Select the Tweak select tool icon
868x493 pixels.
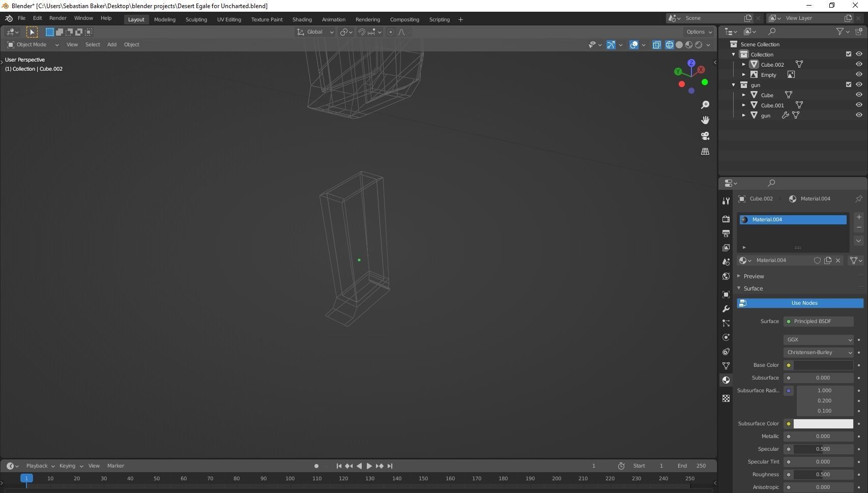(32, 32)
